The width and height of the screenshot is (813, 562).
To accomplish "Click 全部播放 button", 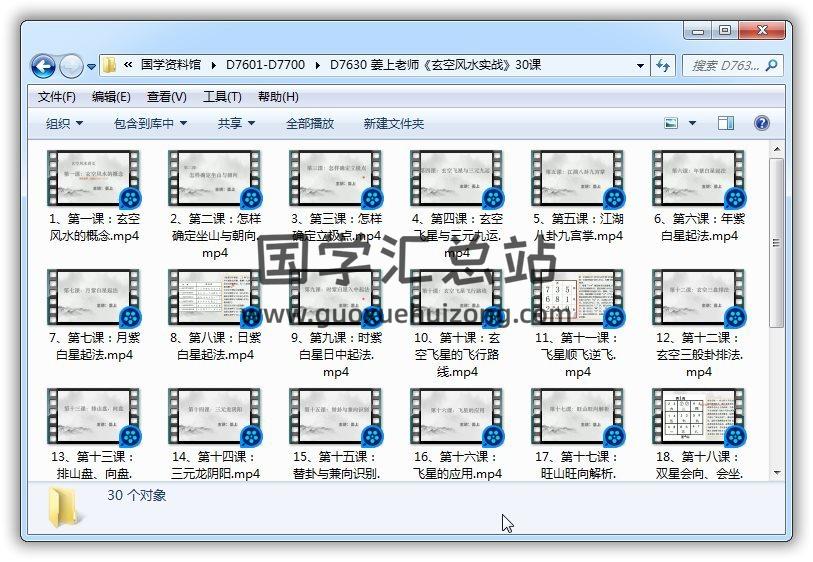I will tap(310, 123).
